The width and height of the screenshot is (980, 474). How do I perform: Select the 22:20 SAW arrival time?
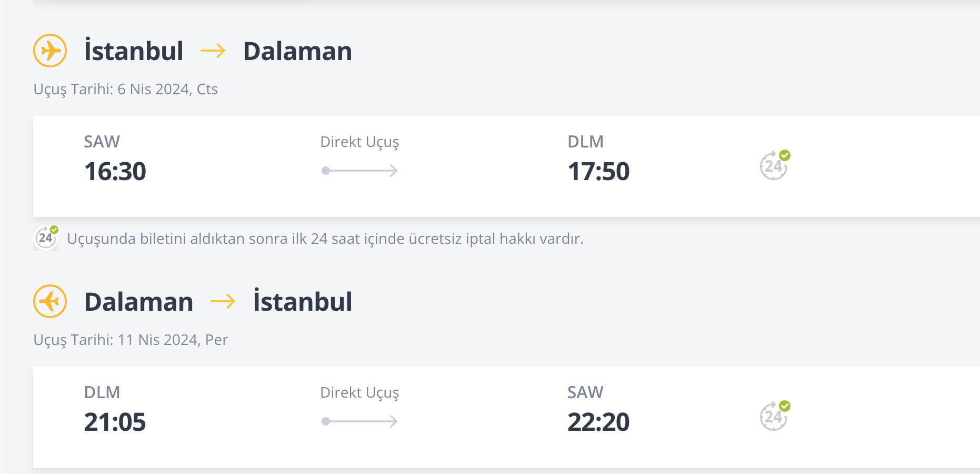pyautogui.click(x=598, y=422)
